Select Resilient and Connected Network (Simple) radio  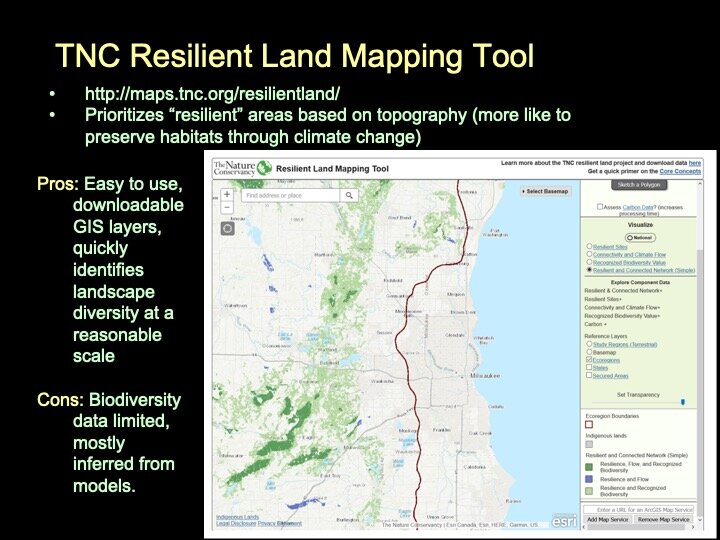(589, 270)
